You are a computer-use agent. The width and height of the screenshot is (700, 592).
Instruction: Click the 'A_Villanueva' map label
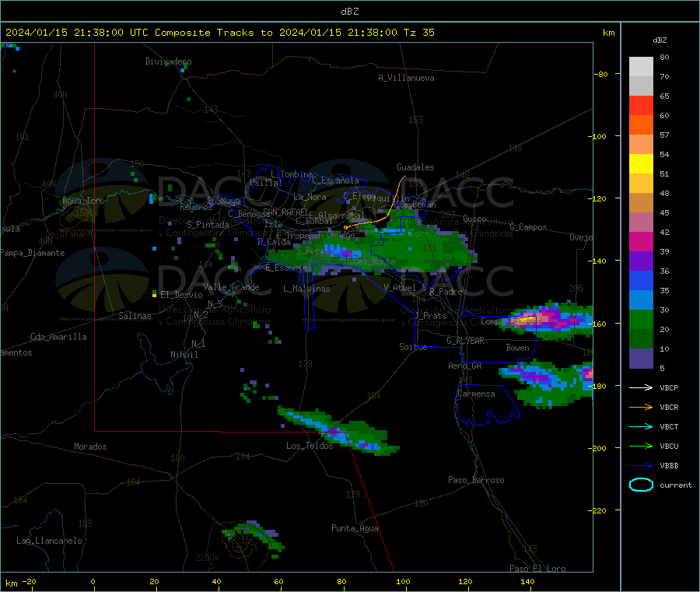point(406,78)
